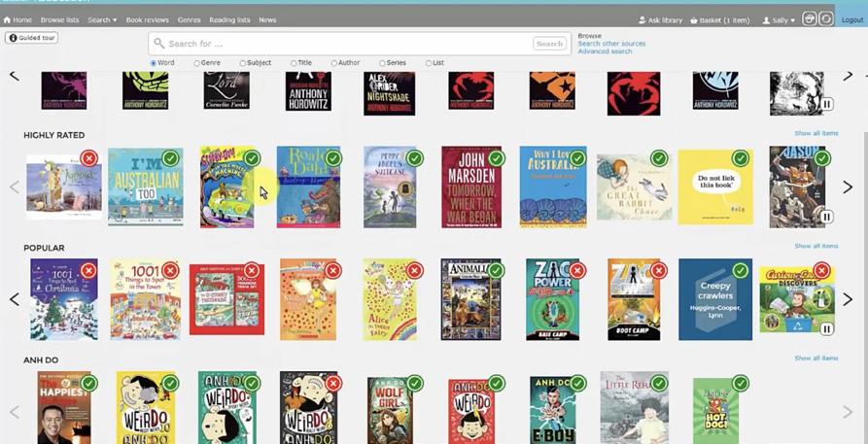Open The Great Rabbit Chase cover
The width and height of the screenshot is (868, 444).
[x=635, y=188]
